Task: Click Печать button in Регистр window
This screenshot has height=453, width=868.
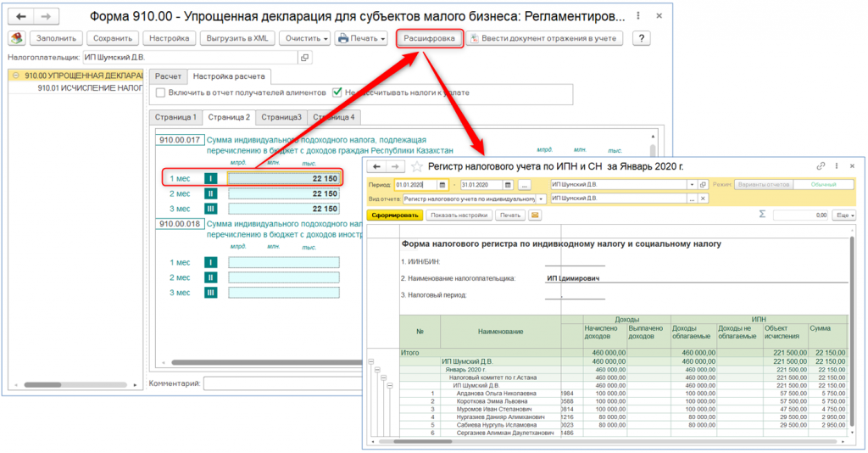Action: pyautogui.click(x=509, y=215)
